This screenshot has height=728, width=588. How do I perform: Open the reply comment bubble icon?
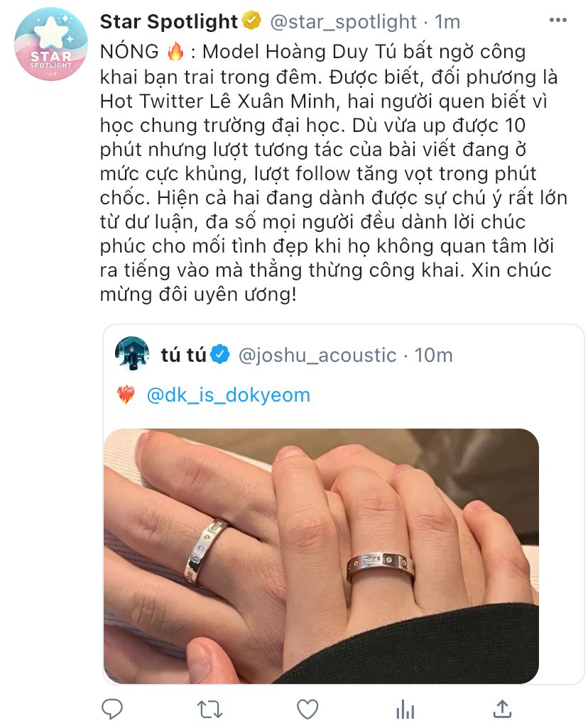pos(112,709)
